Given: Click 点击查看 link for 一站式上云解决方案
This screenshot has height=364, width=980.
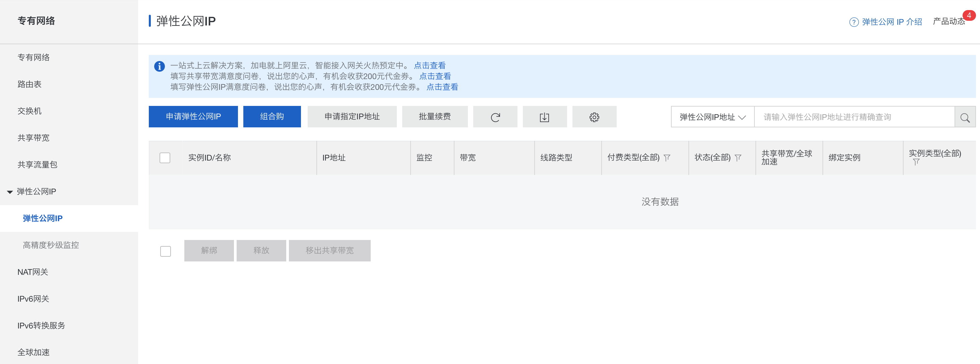Looking at the screenshot, I should pyautogui.click(x=430, y=65).
